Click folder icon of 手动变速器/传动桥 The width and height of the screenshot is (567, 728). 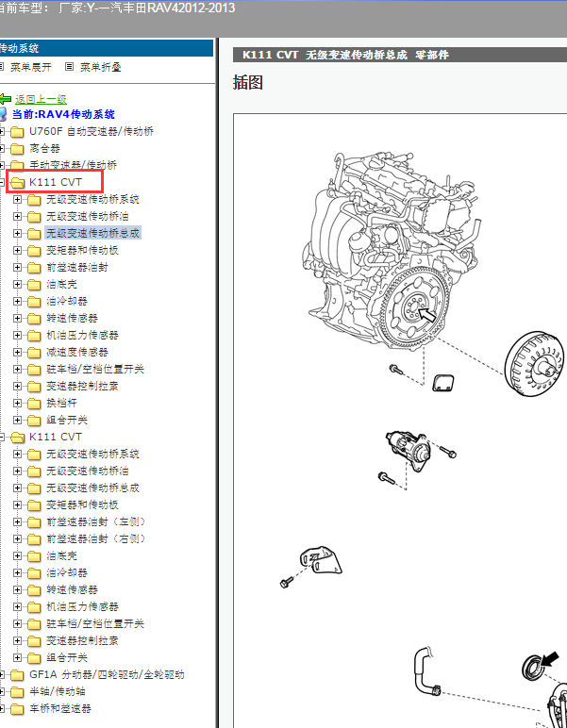pyautogui.click(x=17, y=165)
